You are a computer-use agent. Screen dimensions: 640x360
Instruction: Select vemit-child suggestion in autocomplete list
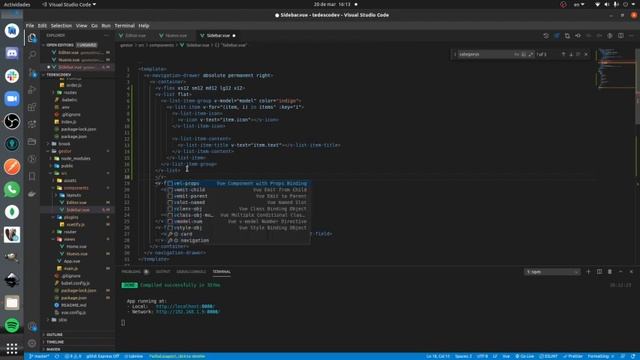[238, 190]
